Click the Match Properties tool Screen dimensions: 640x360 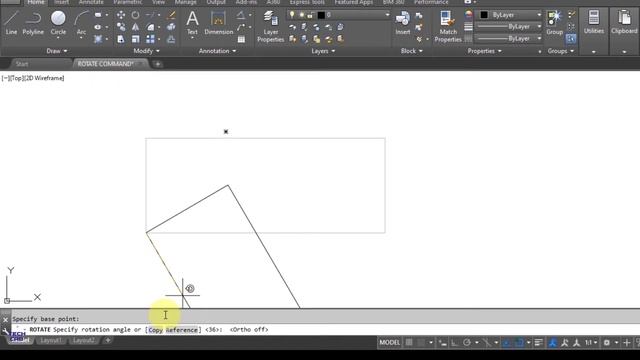click(448, 27)
